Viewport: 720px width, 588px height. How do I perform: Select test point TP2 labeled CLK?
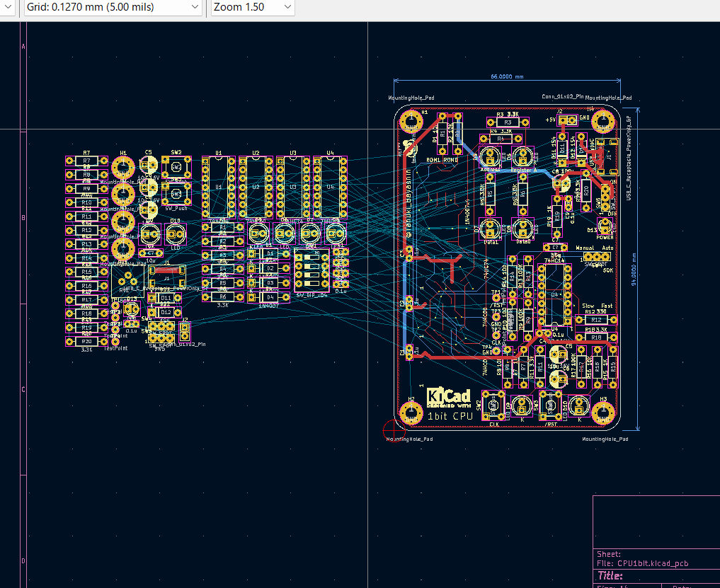pyautogui.click(x=496, y=335)
